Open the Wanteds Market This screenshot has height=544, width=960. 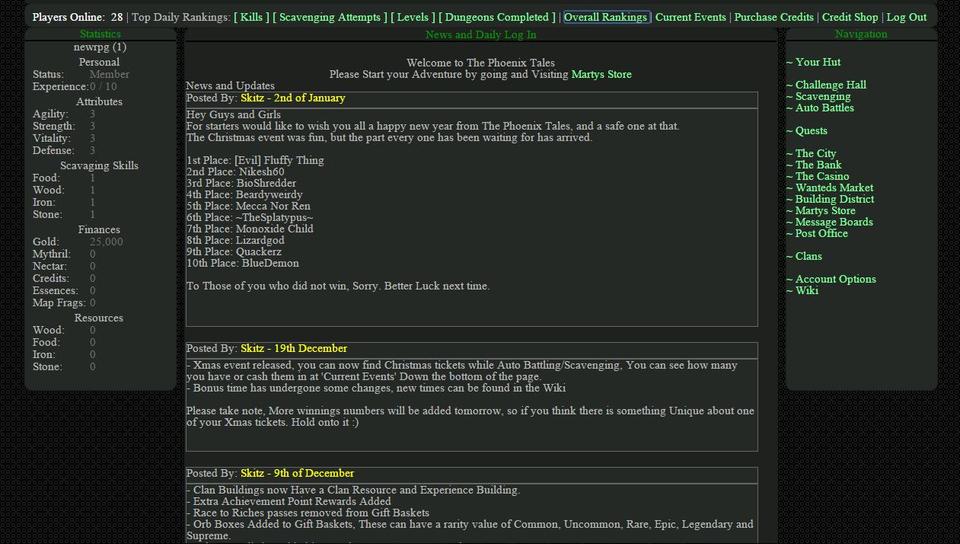834,188
